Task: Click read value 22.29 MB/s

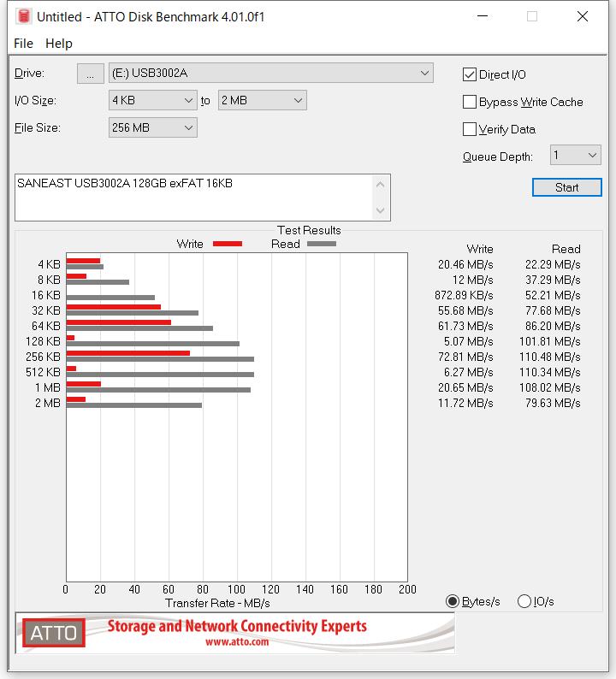Action: point(553,264)
